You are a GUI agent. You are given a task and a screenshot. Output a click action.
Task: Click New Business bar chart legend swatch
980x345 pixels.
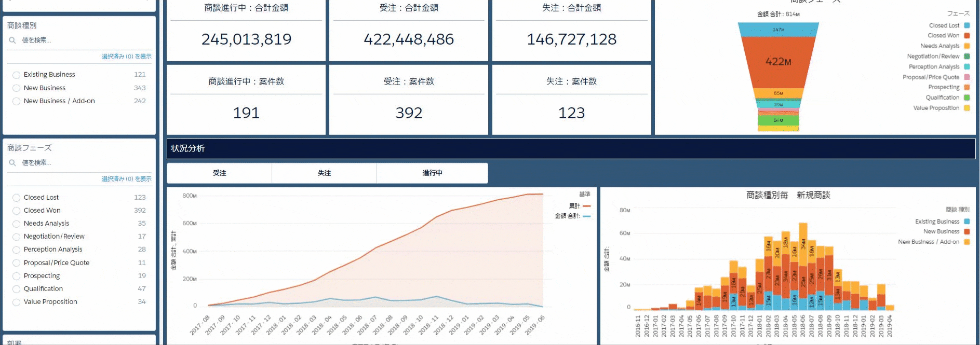[967, 231]
